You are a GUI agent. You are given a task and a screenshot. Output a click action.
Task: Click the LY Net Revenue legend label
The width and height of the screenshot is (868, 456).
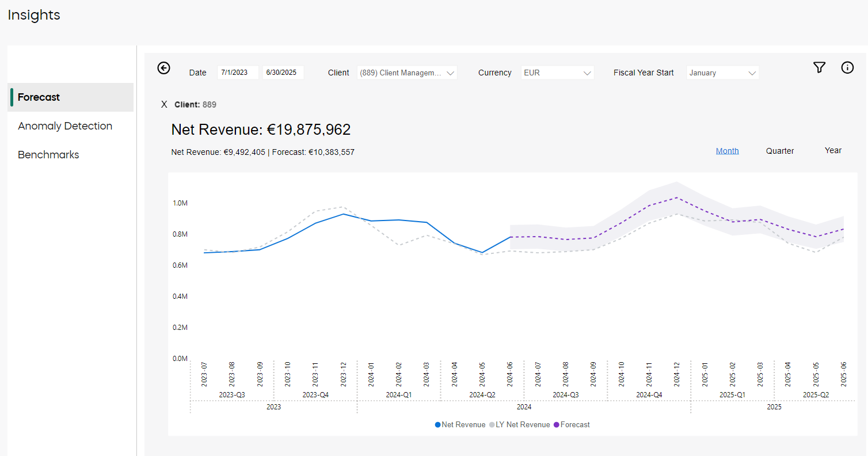click(523, 425)
